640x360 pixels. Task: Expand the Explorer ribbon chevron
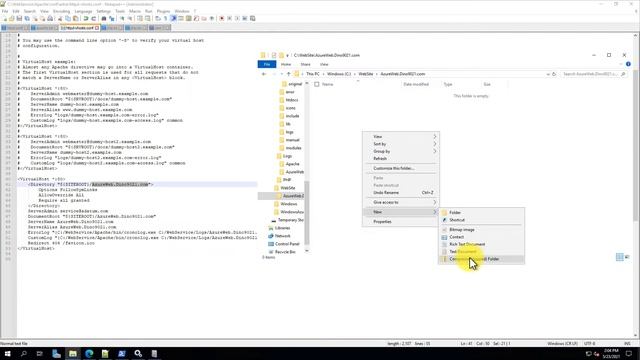pyautogui.click(x=621, y=64)
